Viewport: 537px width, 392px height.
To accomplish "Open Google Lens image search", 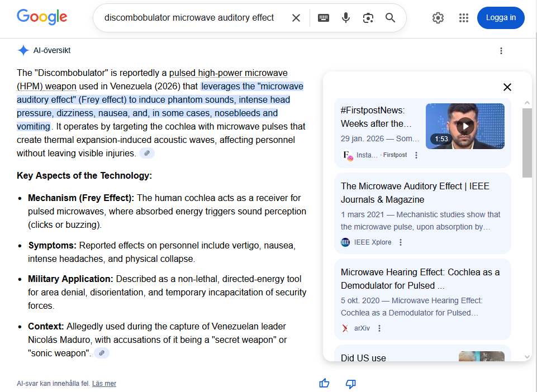I will coord(368,18).
